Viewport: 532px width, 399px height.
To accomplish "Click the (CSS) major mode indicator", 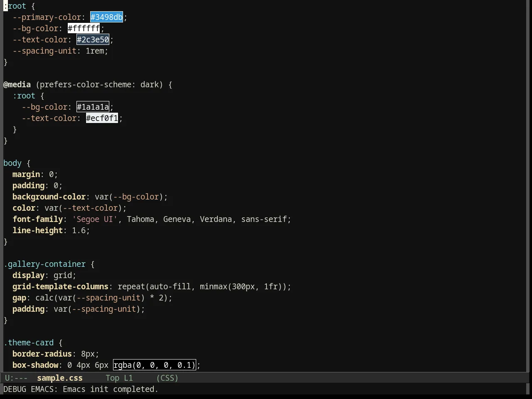I will tap(167, 378).
